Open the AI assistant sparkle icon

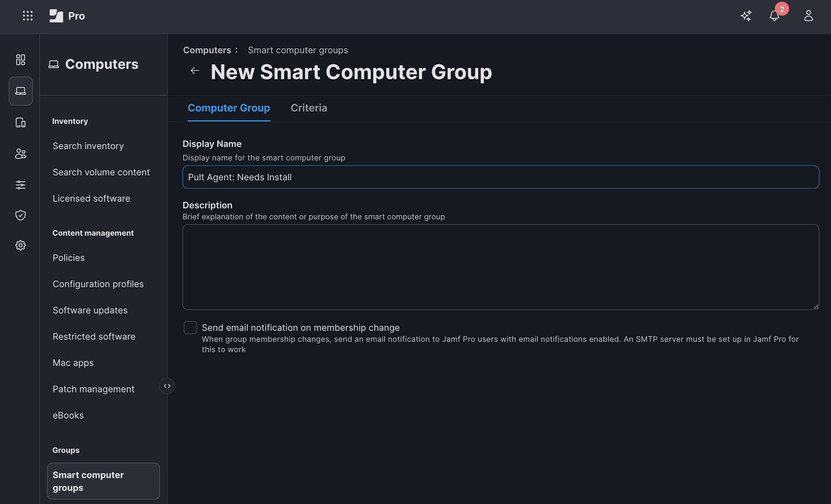(746, 16)
